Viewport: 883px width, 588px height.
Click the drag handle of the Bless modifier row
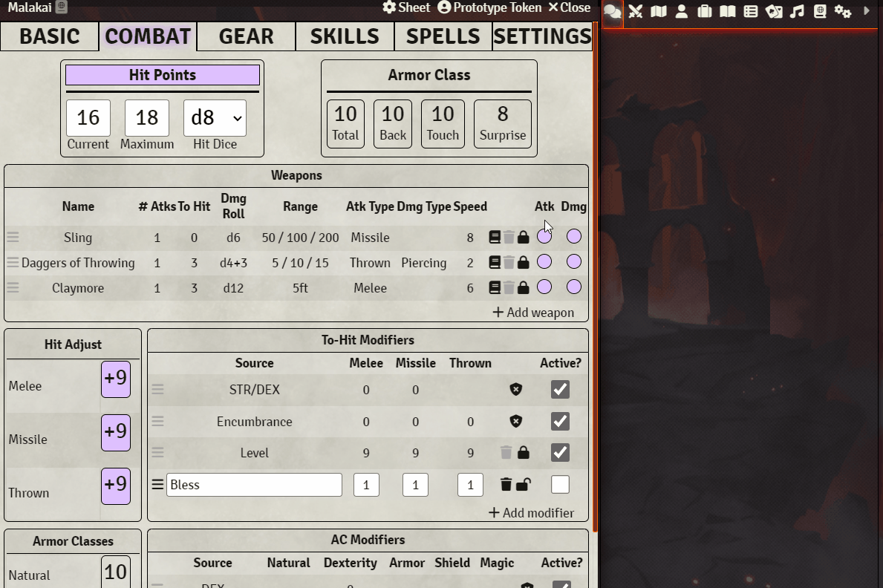coord(157,484)
